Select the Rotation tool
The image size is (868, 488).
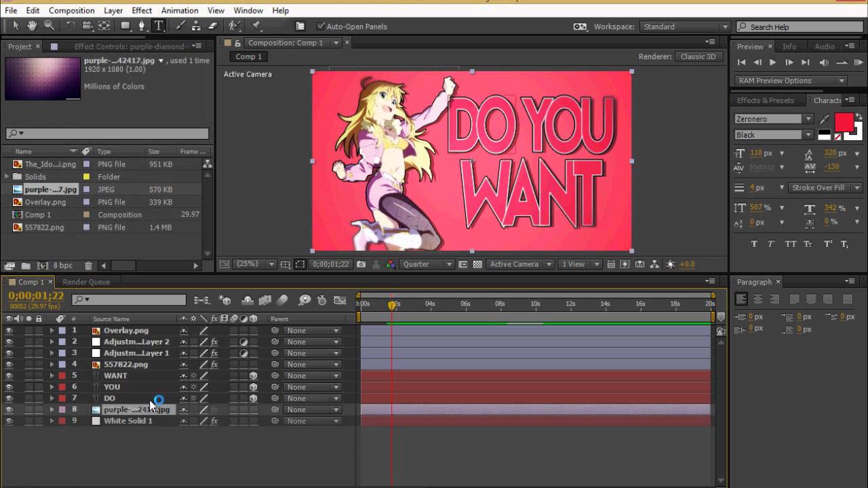point(71,26)
